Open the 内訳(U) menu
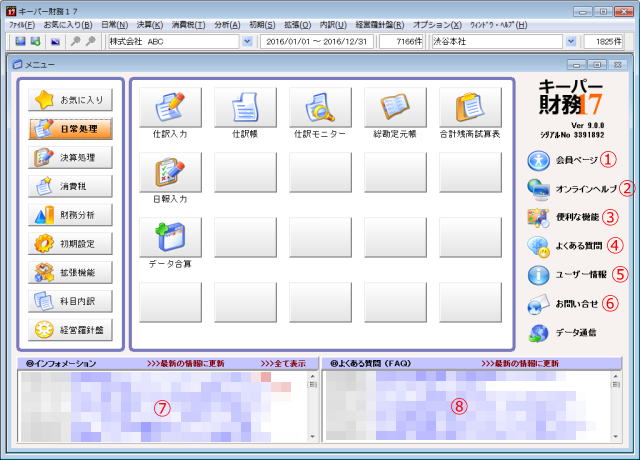 (333, 25)
